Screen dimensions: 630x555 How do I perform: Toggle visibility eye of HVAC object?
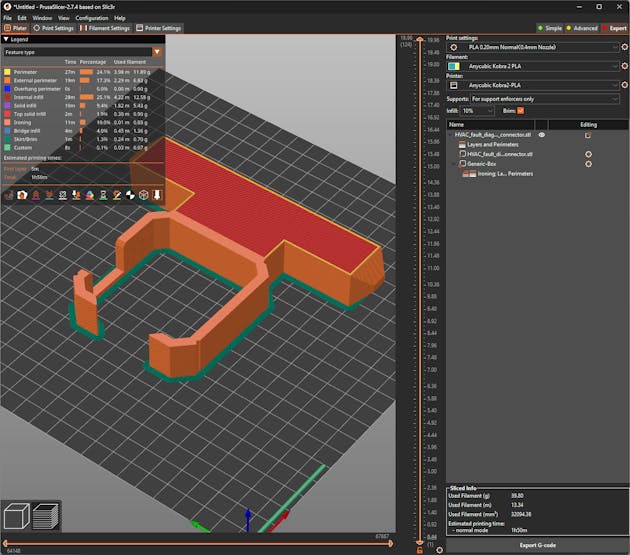coord(542,133)
